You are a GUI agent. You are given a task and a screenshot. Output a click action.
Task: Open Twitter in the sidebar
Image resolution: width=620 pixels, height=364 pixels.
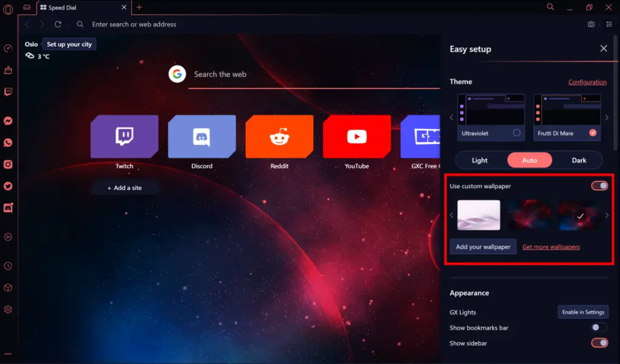click(x=8, y=186)
